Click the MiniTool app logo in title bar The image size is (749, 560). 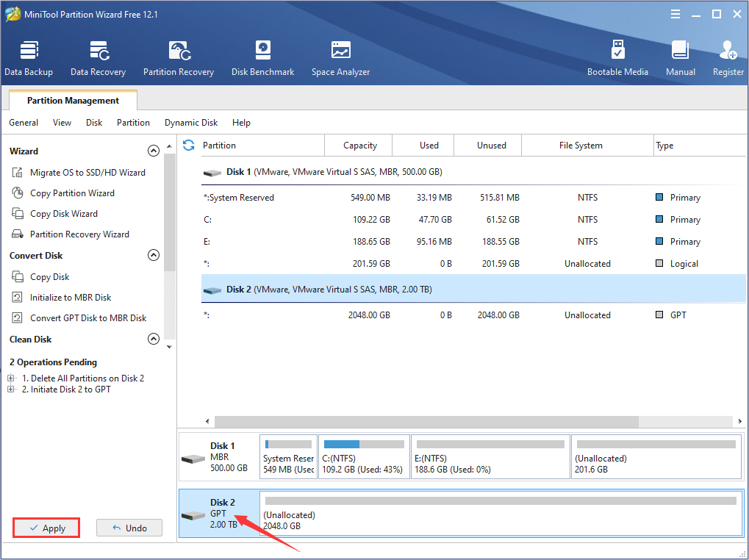pos(13,14)
